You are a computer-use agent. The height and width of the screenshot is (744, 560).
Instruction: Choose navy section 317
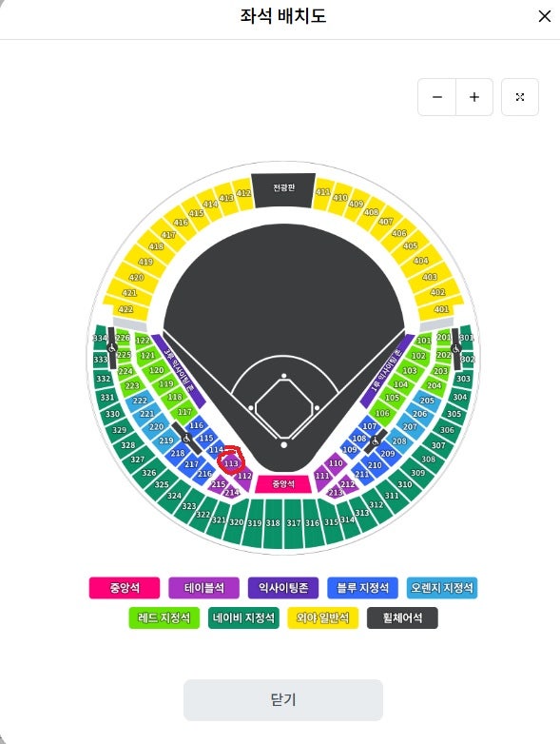pos(294,523)
